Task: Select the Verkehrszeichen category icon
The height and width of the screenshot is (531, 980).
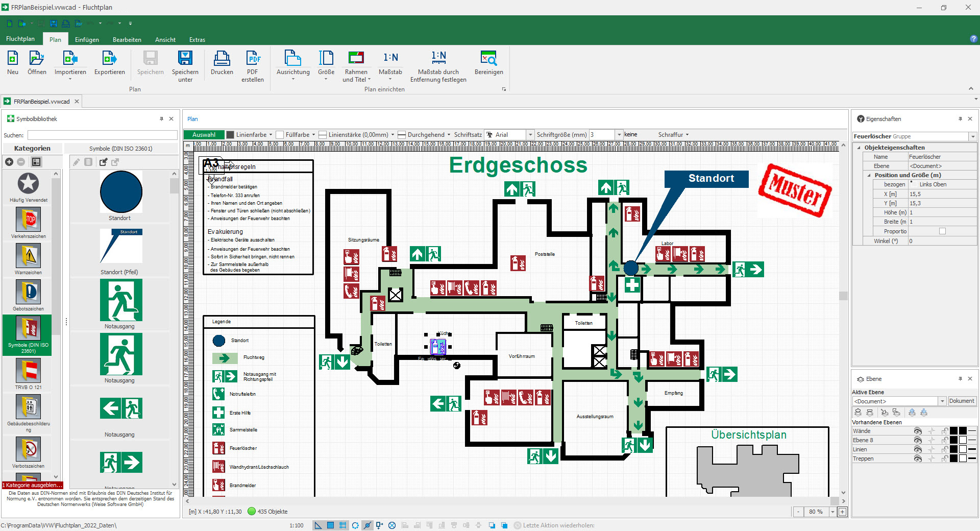Action: [28, 220]
